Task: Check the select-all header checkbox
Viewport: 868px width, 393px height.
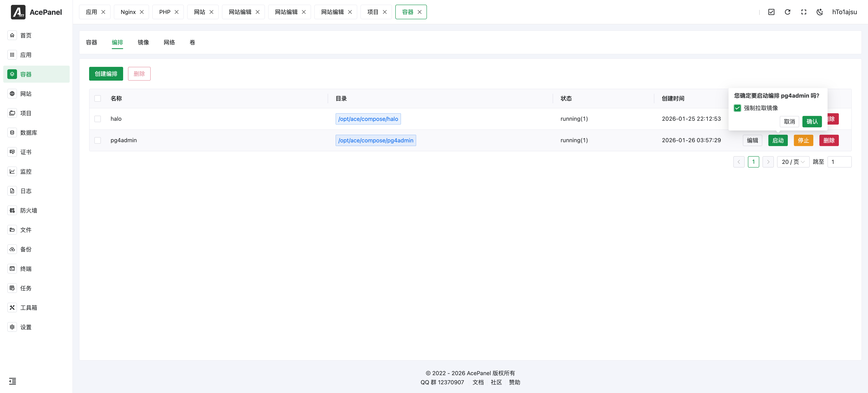Action: point(98,98)
